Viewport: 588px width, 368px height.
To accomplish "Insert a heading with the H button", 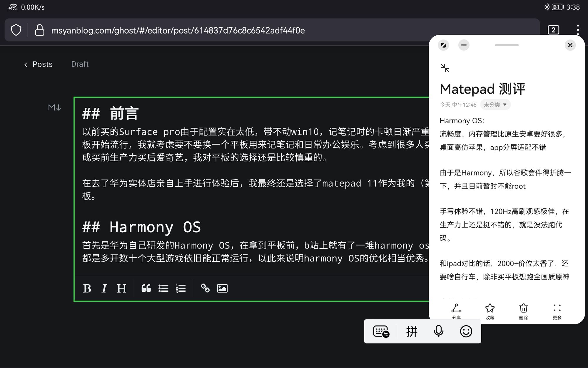I will click(x=121, y=288).
